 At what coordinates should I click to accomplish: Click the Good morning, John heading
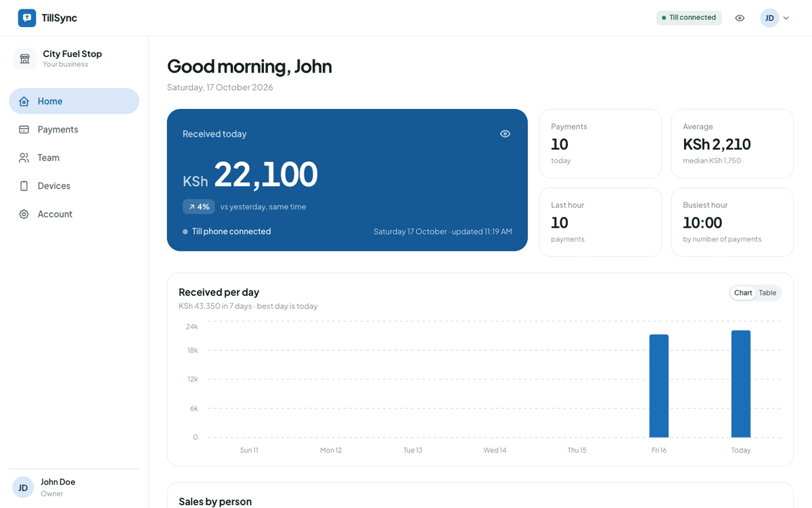(x=250, y=66)
